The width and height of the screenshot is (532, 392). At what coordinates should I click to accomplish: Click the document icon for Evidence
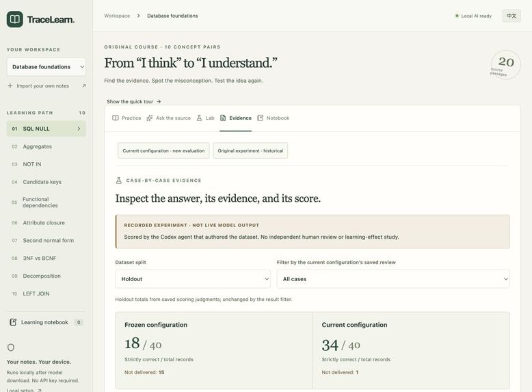click(223, 118)
